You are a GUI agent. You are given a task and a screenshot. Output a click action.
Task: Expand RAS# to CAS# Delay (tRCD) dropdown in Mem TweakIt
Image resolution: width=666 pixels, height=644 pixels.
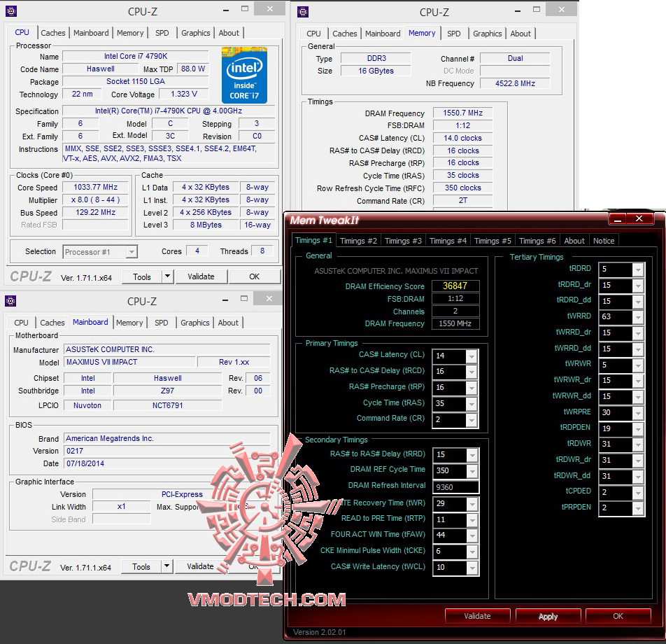tap(472, 372)
